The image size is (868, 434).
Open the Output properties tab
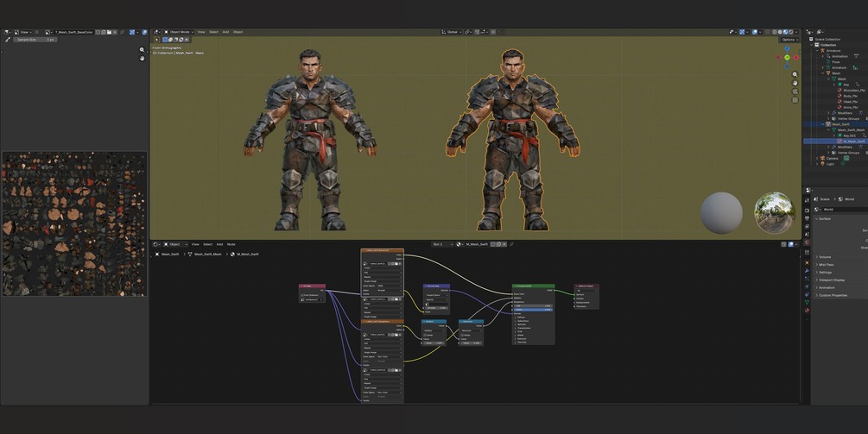click(x=807, y=218)
